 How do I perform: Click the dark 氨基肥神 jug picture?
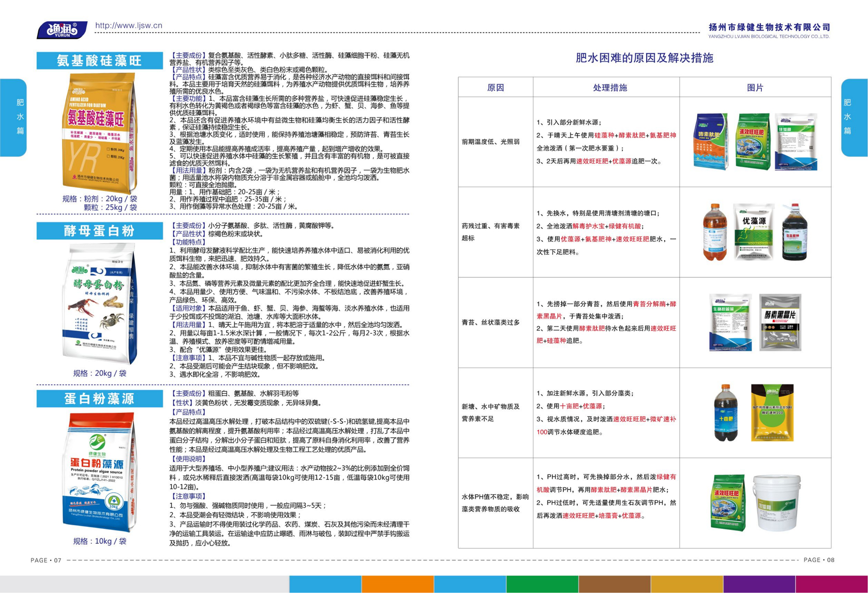pos(795,232)
